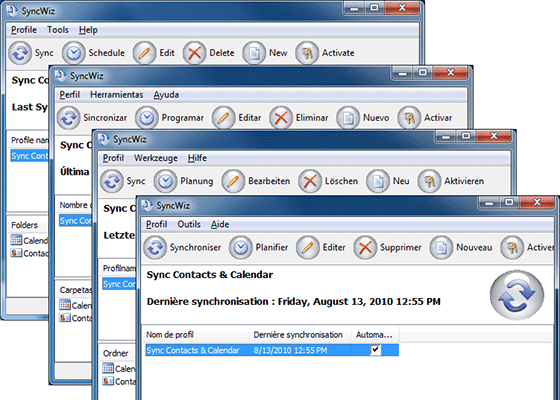This screenshot has width=560, height=400.
Task: Click Bearbeiten pencil icon in German window
Action: [x=233, y=181]
